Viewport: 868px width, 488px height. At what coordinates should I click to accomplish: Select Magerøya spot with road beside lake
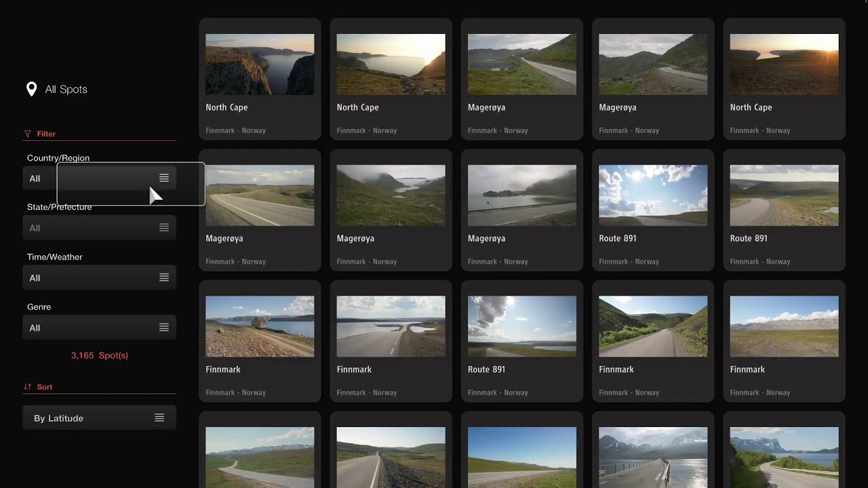point(522,79)
